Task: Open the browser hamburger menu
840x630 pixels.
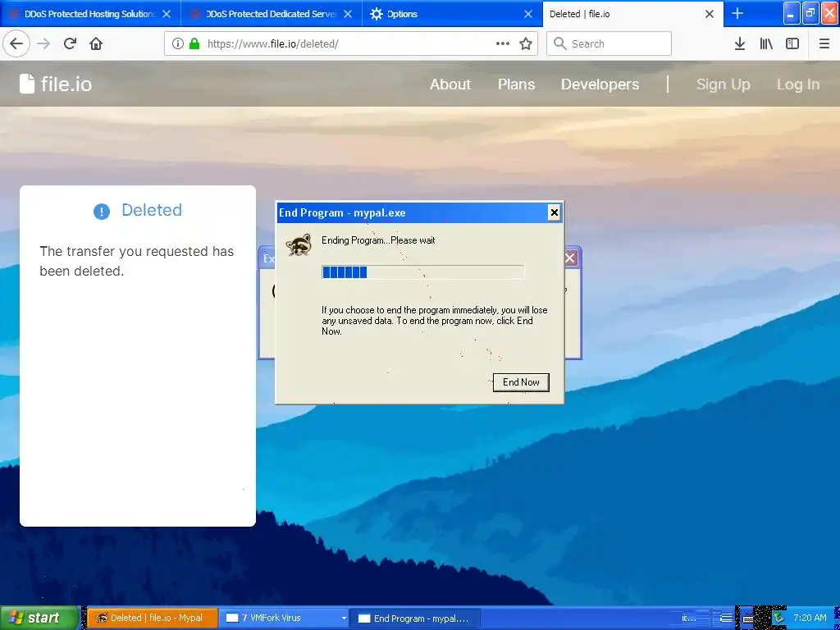Action: (824, 44)
